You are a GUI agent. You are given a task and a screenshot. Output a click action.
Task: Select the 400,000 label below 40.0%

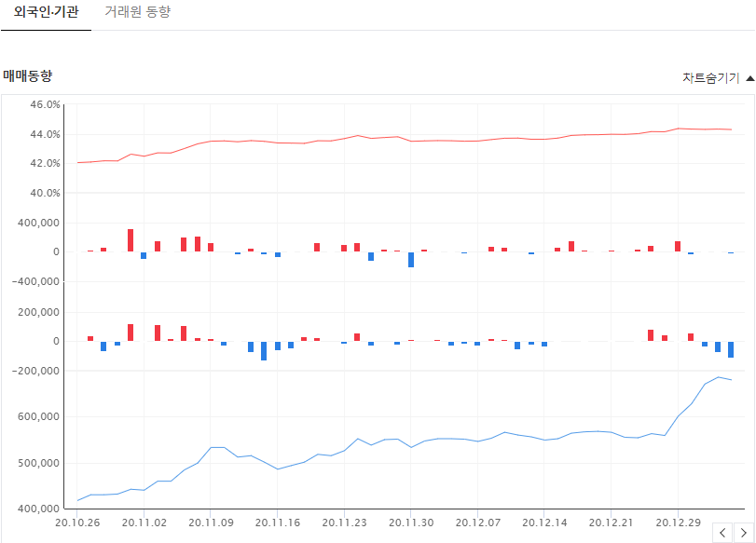point(38,224)
